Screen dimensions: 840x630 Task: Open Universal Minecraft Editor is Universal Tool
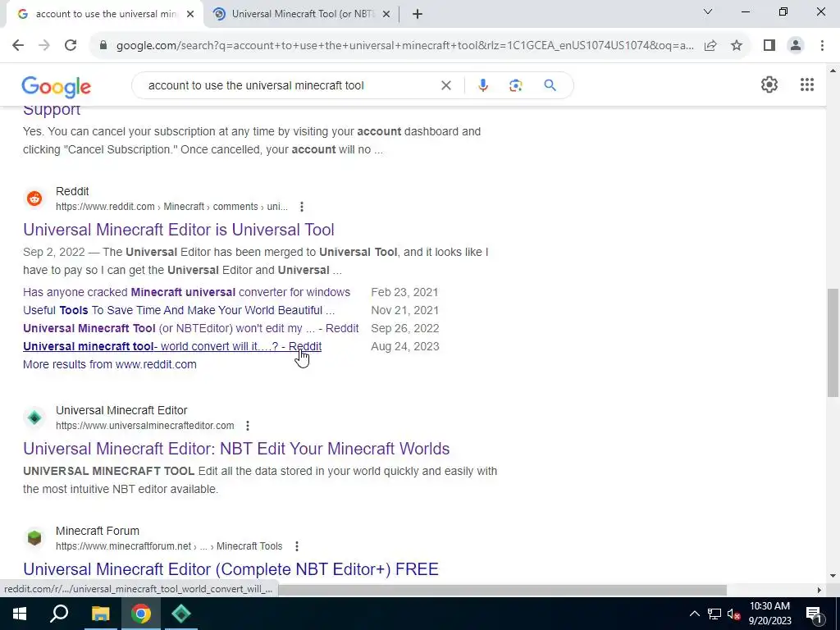(178, 230)
